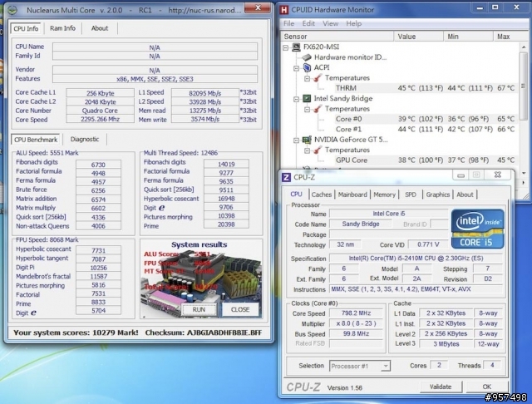Close the Nuclearus Multi Core window
The width and height of the screenshot is (532, 404).
(258, 8)
